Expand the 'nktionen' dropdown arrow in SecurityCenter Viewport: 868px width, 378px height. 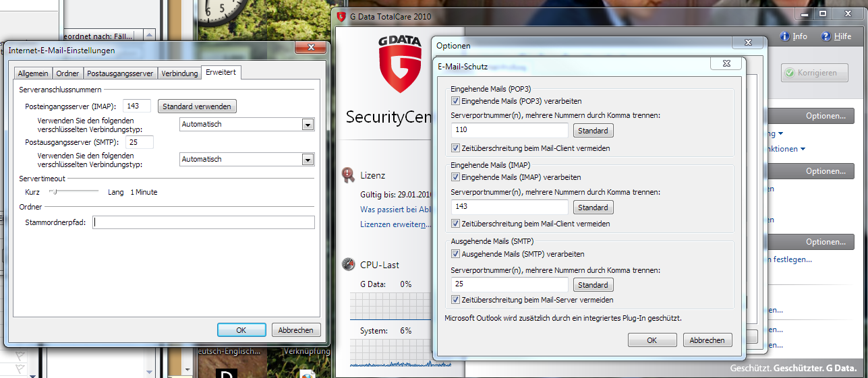[803, 149]
